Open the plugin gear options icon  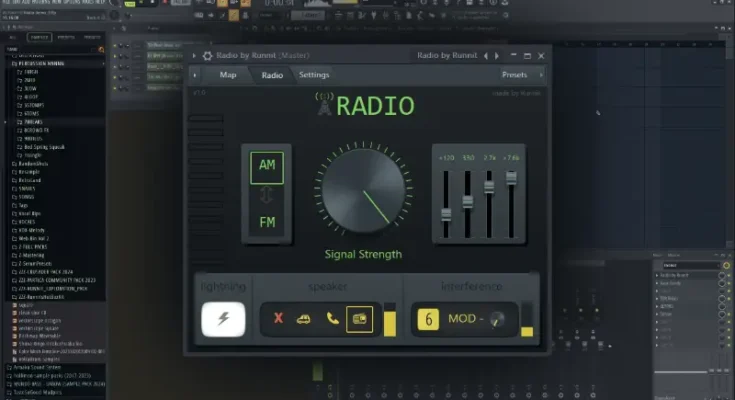click(207, 56)
